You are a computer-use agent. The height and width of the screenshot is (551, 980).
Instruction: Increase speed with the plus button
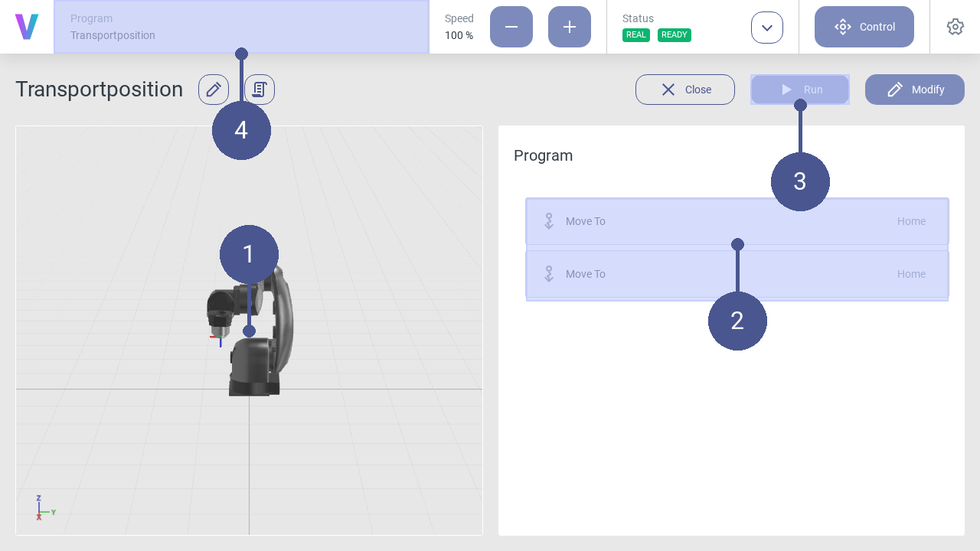569,27
